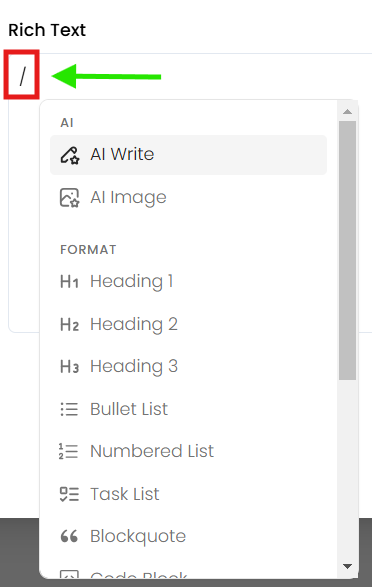The width and height of the screenshot is (372, 587).
Task: Click the task list checkbox icon
Action: tap(69, 494)
